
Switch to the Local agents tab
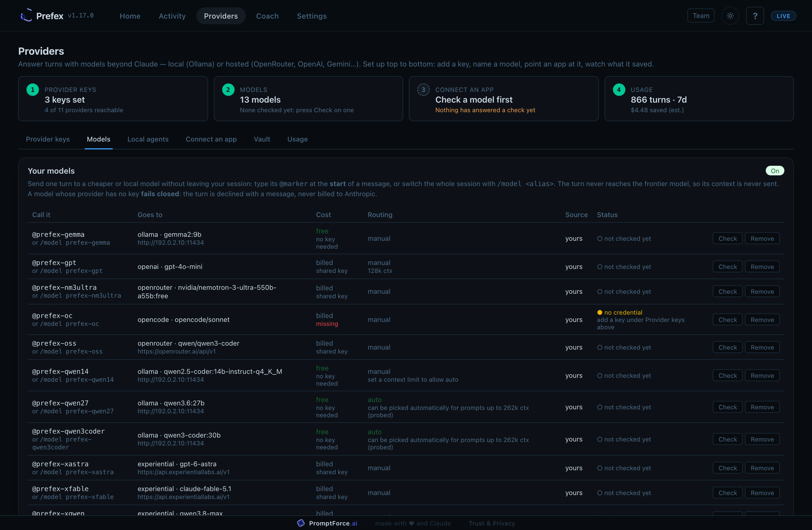click(148, 139)
